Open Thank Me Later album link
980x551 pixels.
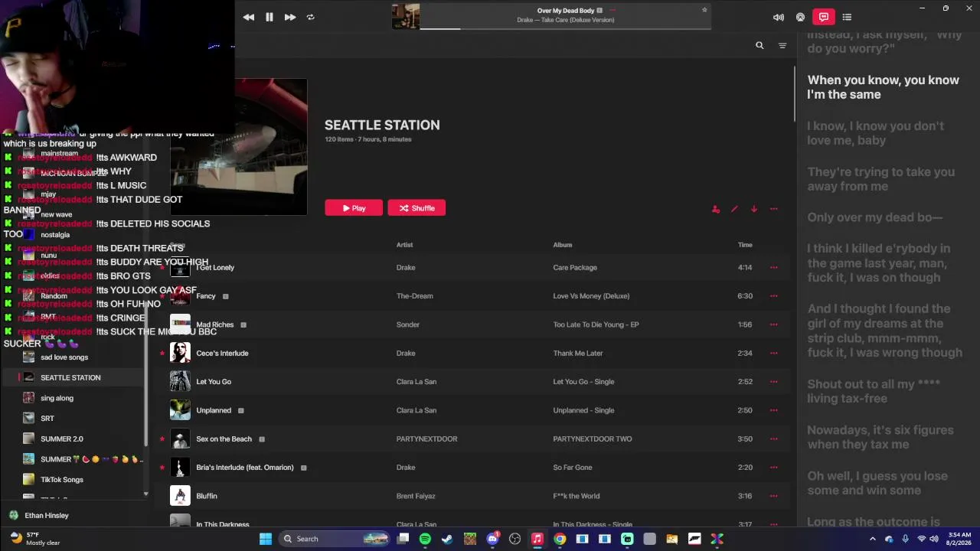(x=578, y=354)
